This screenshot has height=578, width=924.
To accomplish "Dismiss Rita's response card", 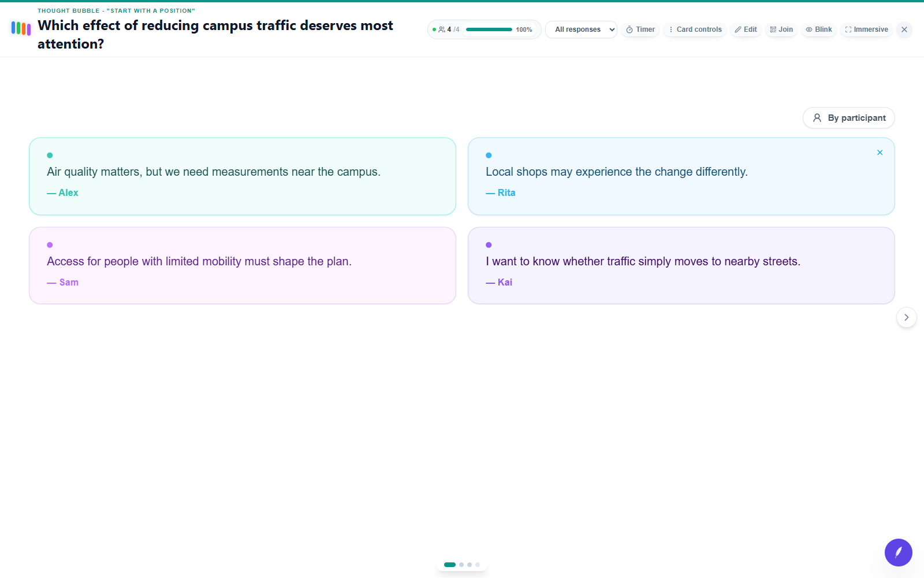I will (880, 153).
